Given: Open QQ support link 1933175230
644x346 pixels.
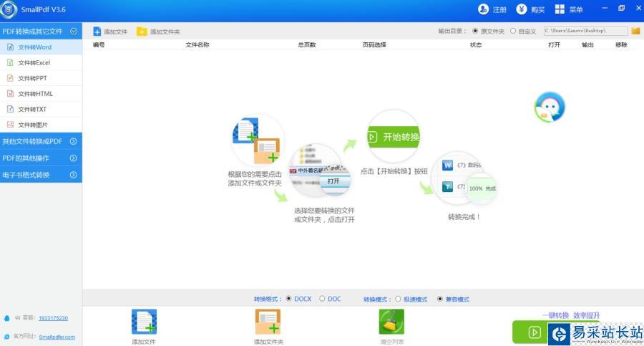Looking at the screenshot, I should [54, 318].
